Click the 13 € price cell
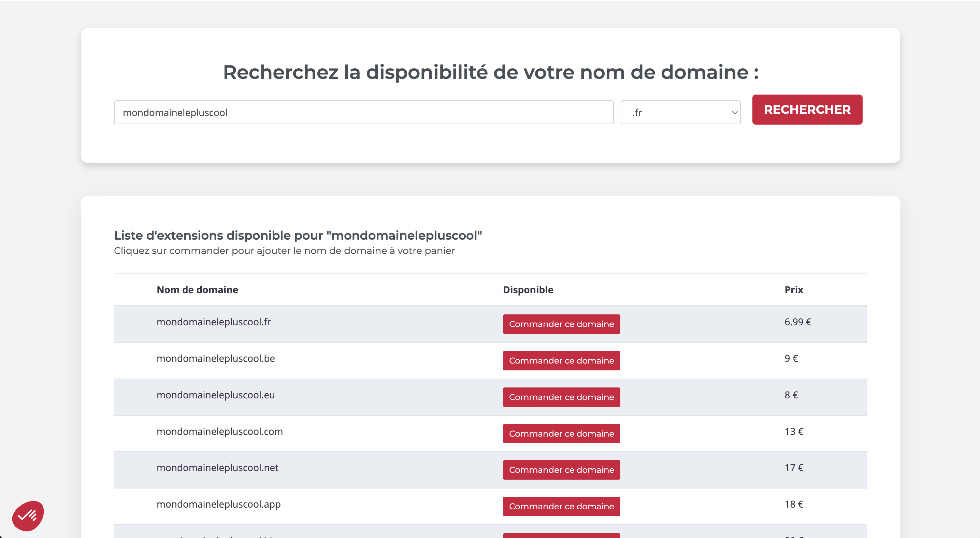This screenshot has width=980, height=538. click(794, 431)
